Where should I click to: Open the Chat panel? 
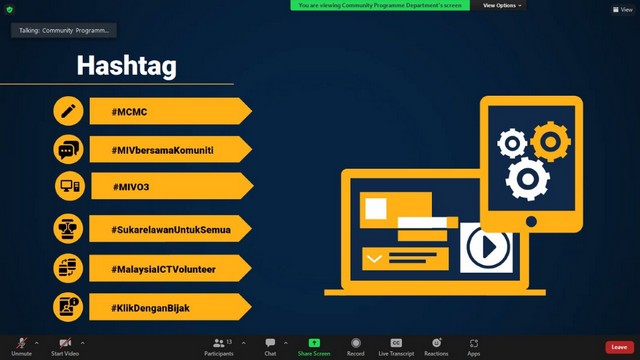point(270,347)
